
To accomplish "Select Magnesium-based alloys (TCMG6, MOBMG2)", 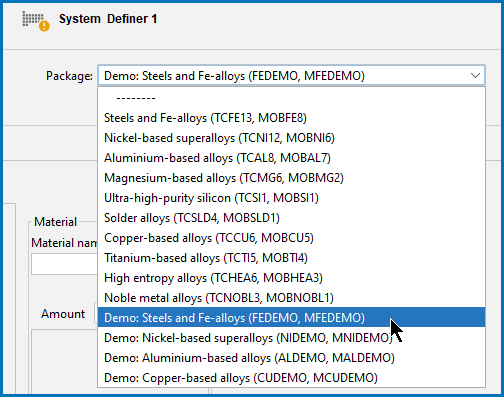I will click(x=291, y=178).
